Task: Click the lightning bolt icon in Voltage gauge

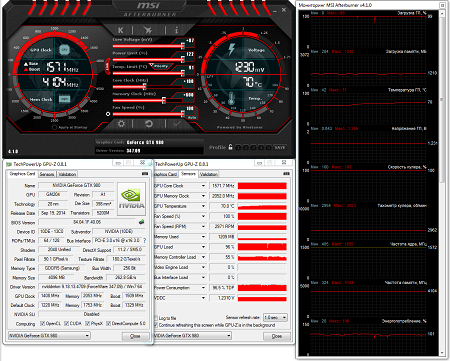Action: 232,49
